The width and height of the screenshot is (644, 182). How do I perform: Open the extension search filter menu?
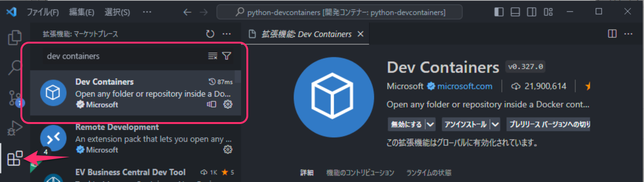point(227,56)
